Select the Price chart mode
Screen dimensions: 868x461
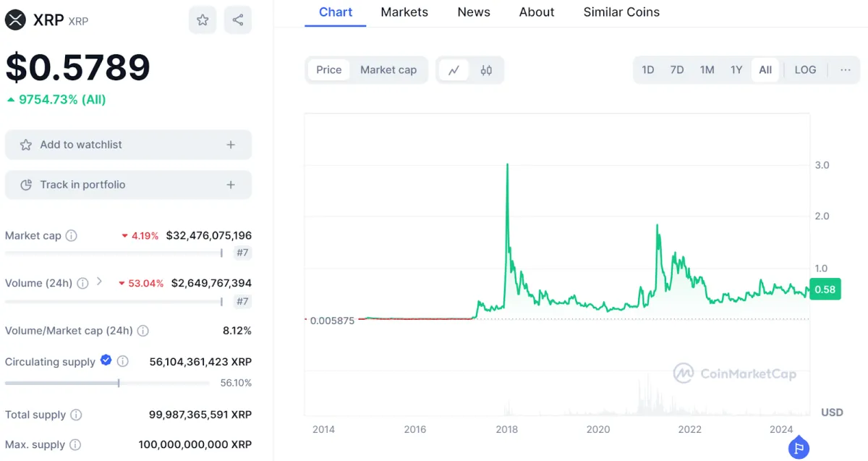(x=329, y=70)
